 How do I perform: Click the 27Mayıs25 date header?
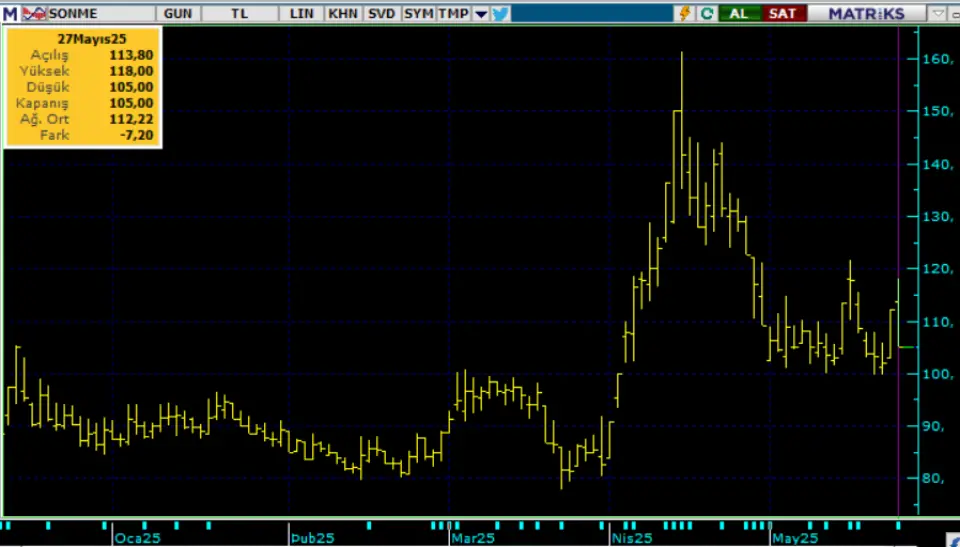point(92,39)
